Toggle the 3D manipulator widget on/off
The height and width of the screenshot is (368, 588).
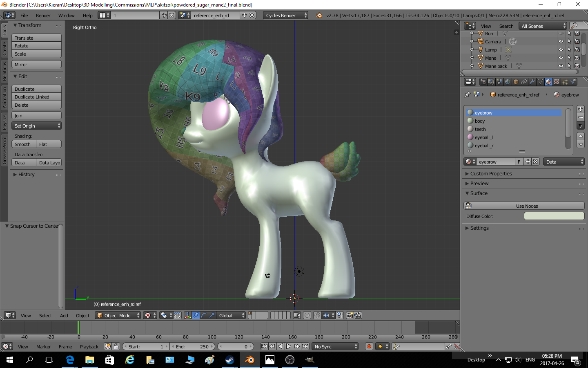187,315
